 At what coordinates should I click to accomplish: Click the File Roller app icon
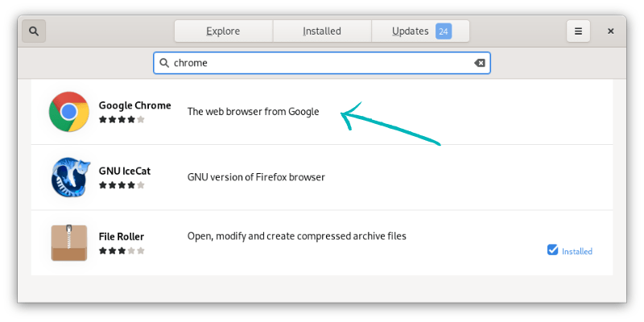(x=69, y=243)
